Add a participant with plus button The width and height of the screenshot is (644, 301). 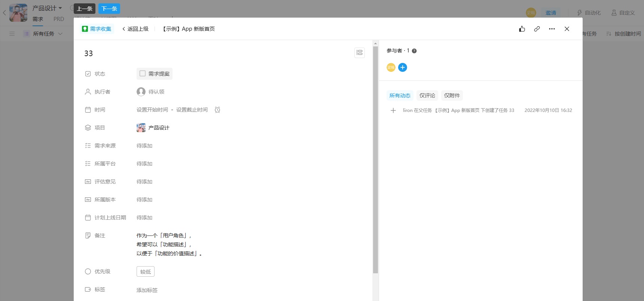click(403, 67)
